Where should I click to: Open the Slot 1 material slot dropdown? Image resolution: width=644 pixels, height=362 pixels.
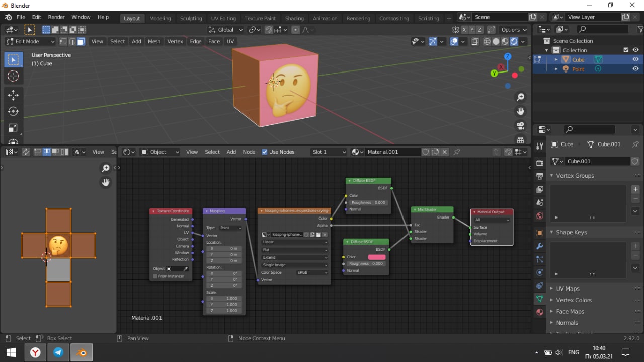coord(329,152)
